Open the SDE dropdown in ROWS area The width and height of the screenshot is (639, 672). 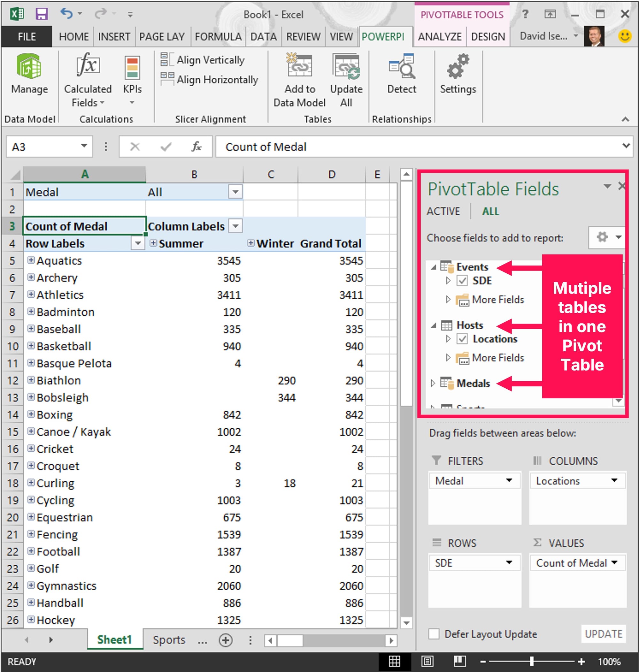(509, 562)
